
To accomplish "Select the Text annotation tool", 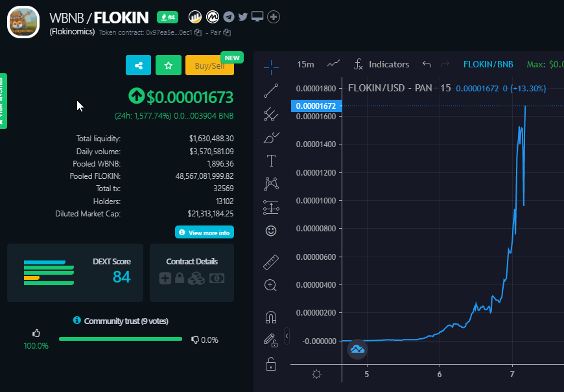I will 271,161.
